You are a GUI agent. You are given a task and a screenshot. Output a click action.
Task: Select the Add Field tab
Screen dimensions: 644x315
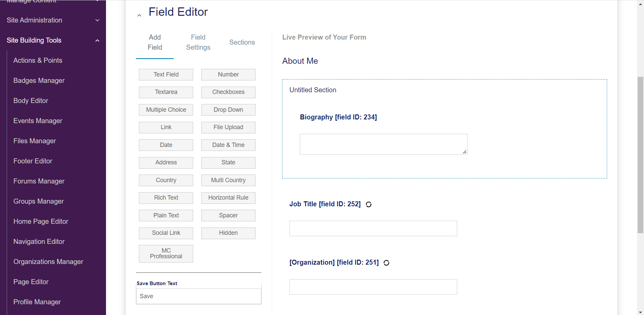point(155,42)
